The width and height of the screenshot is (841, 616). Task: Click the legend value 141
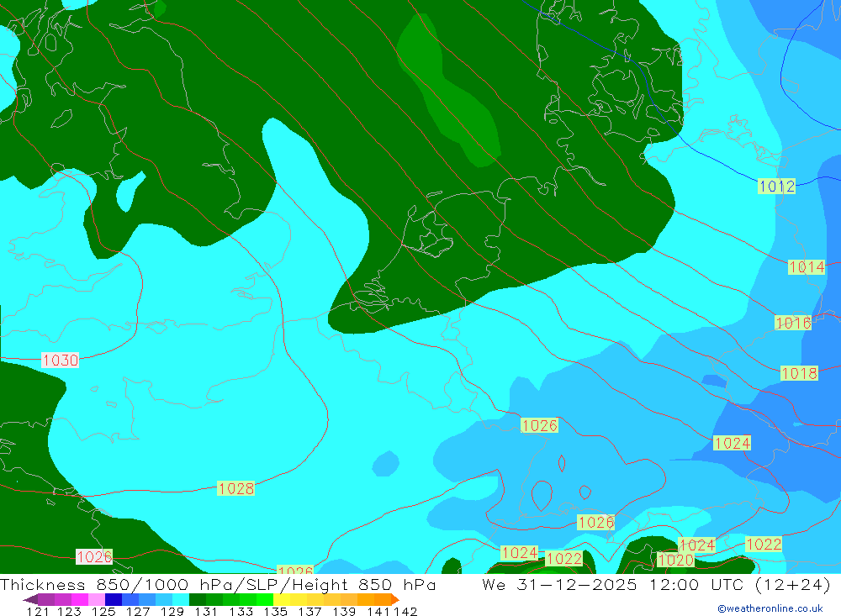coord(378,611)
